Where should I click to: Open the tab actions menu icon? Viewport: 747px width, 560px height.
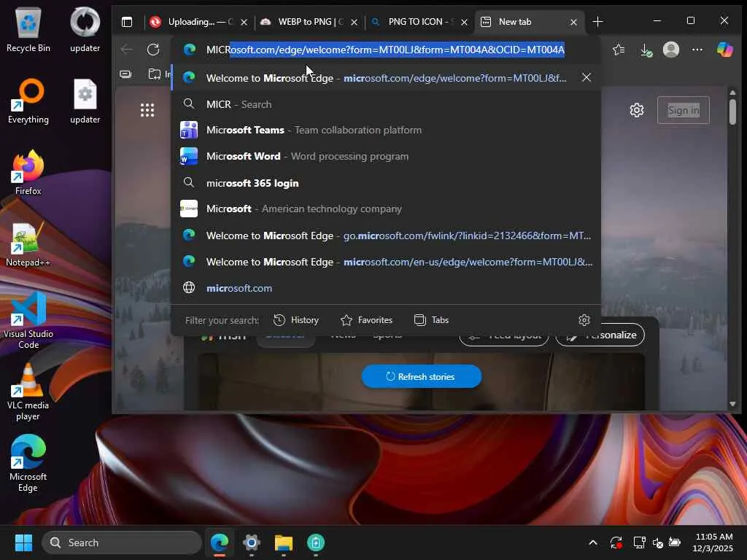(127, 22)
